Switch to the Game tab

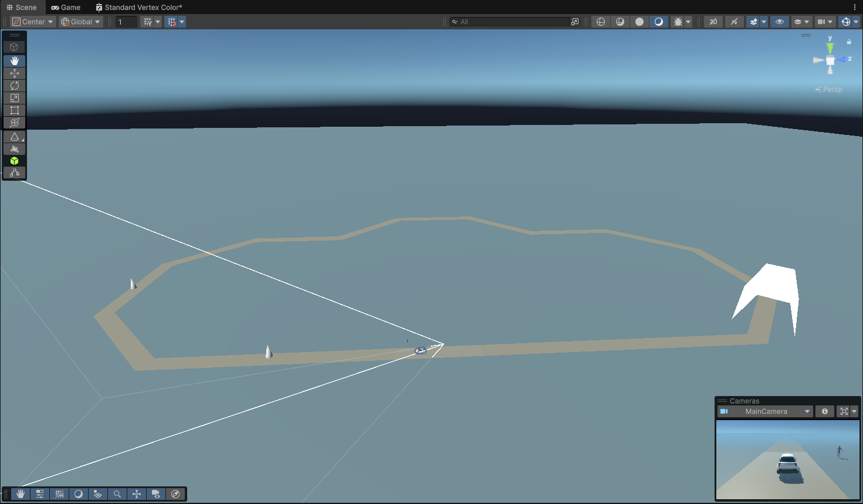pyautogui.click(x=66, y=7)
